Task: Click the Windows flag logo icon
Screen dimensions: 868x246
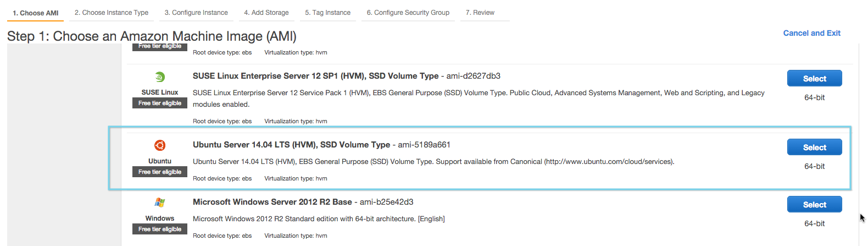Action: [160, 203]
